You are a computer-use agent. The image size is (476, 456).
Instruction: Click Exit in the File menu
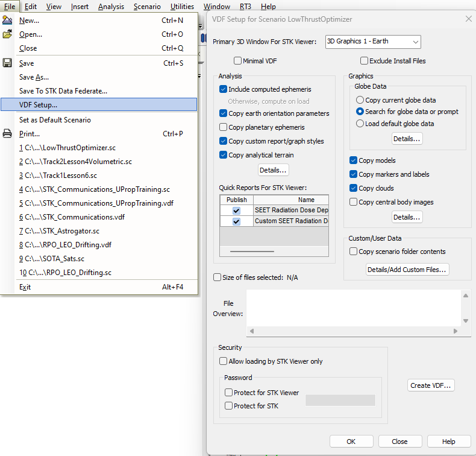pos(99,287)
